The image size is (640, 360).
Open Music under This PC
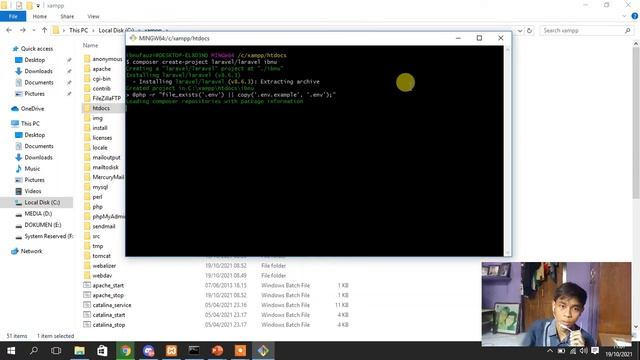click(32, 169)
